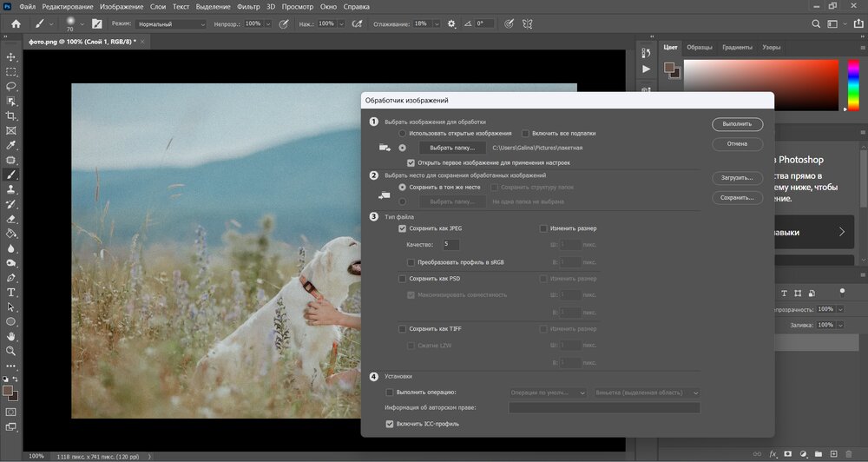
Task: Click the 'Выбрать папку...' source button
Action: (452, 148)
